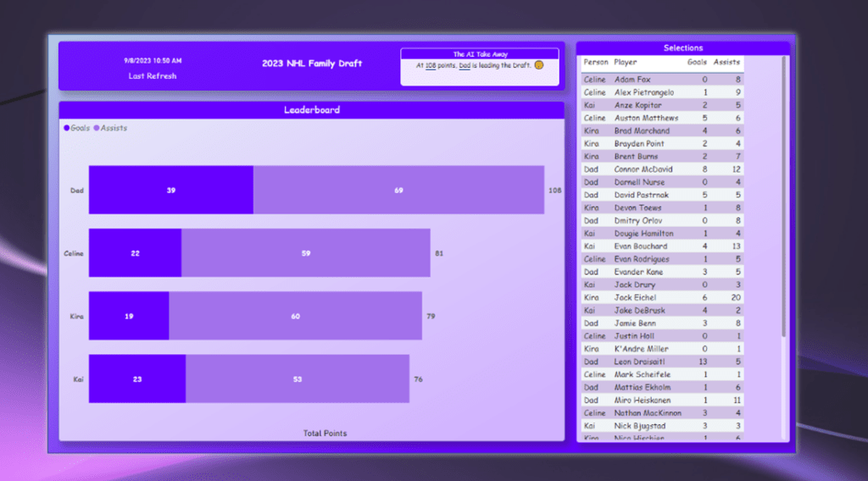The height and width of the screenshot is (481, 868).
Task: Select Kira's goals bar showing 19
Action: click(x=129, y=316)
